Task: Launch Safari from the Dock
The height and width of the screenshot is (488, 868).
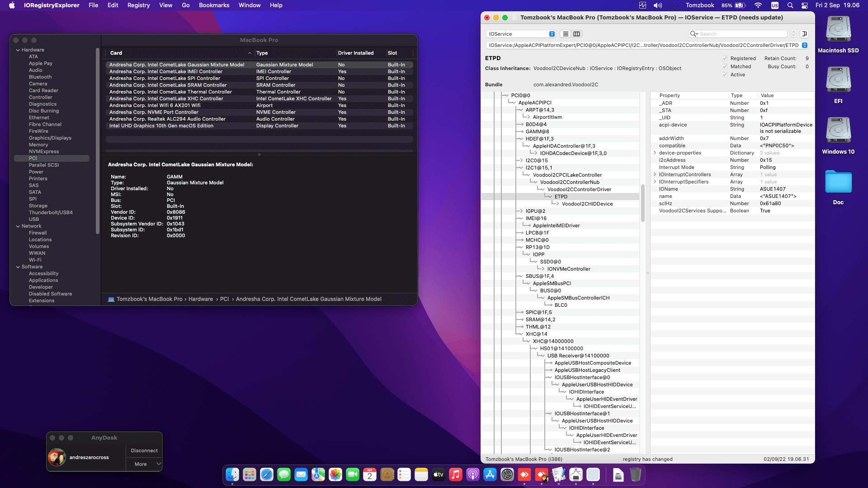Action: tap(267, 474)
